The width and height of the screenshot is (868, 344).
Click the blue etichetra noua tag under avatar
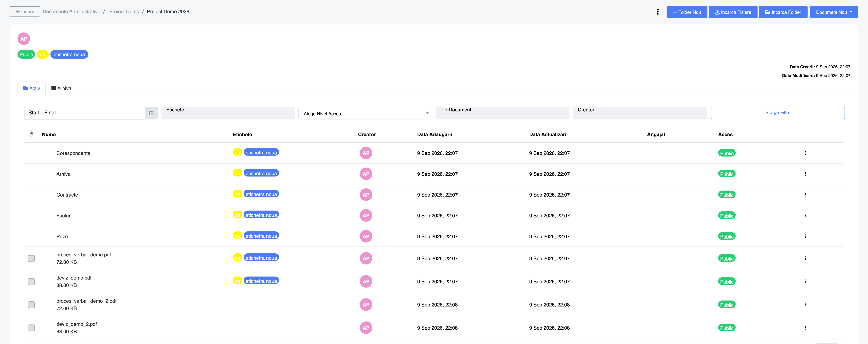pyautogui.click(x=69, y=54)
